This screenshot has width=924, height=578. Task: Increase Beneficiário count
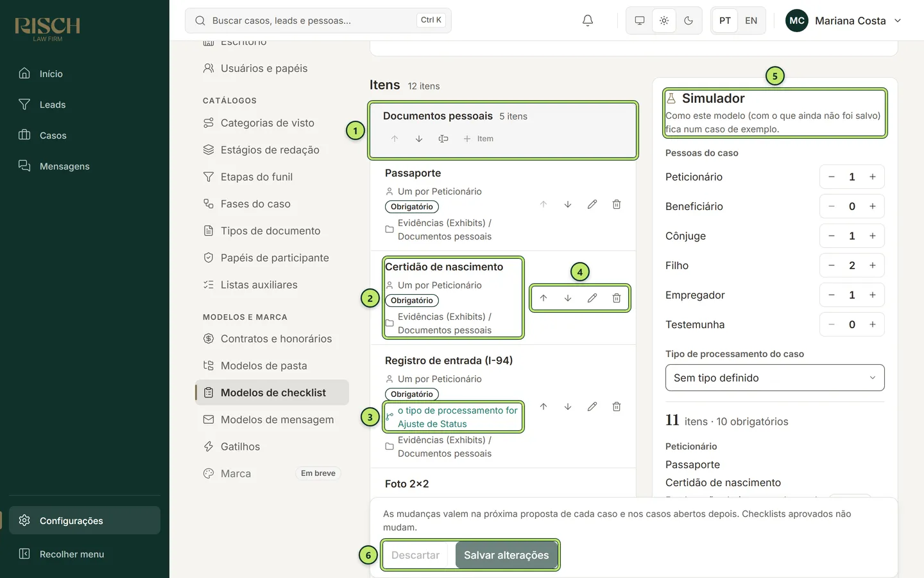[873, 206]
